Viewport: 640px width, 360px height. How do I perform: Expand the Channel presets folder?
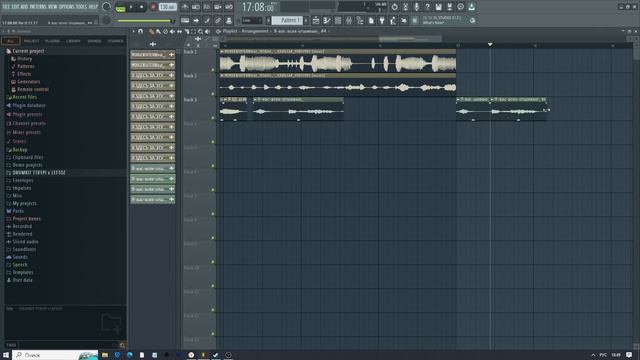pos(26,123)
